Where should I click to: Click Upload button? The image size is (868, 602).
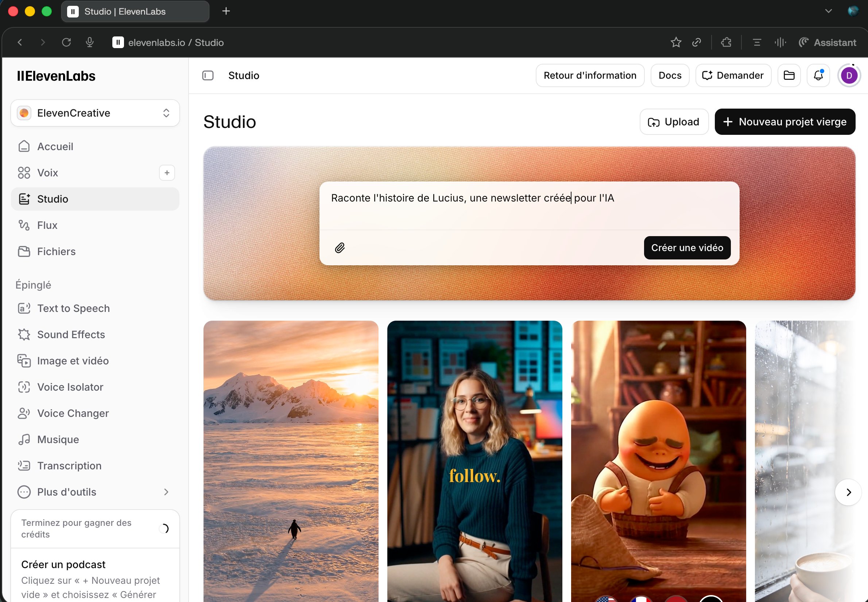click(674, 122)
